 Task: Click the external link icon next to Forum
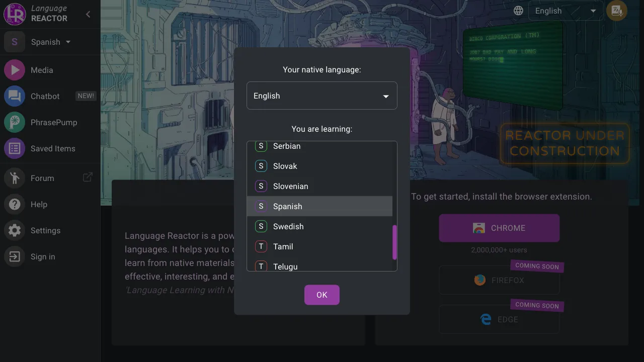[x=88, y=177]
